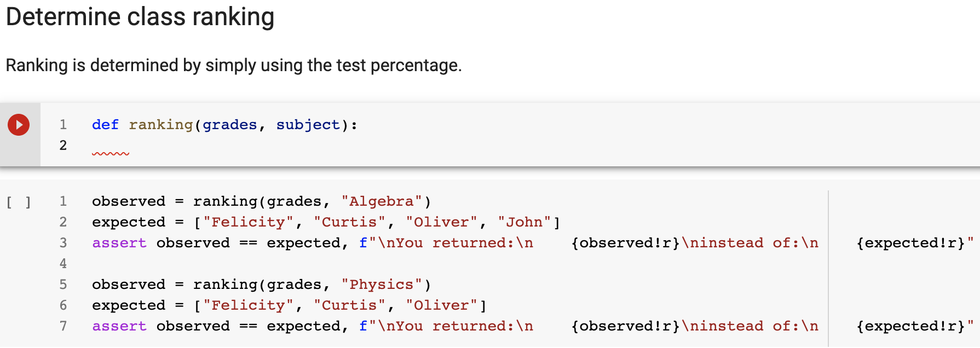Click the ranking description markdown text
This screenshot has width=980, height=348.
coord(233,65)
